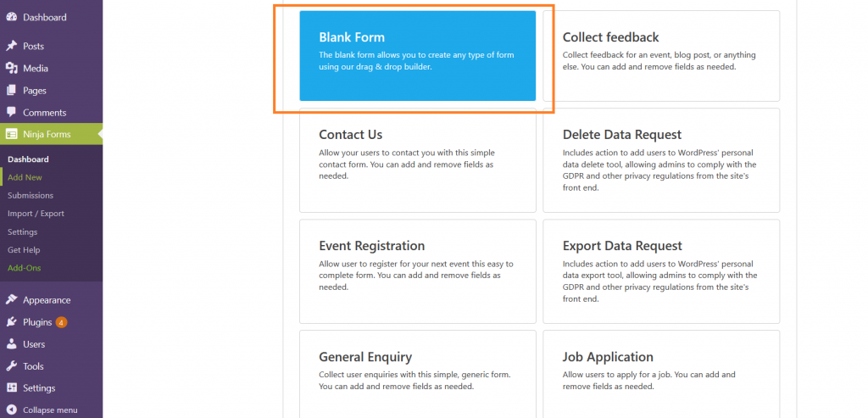
Task: Collapse the admin sidebar menu
Action: pos(42,410)
